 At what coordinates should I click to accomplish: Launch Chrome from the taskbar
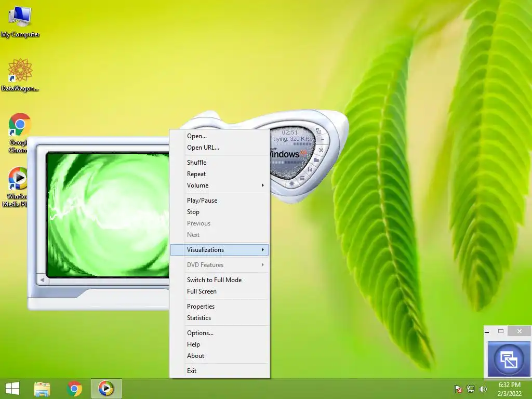[x=74, y=389]
